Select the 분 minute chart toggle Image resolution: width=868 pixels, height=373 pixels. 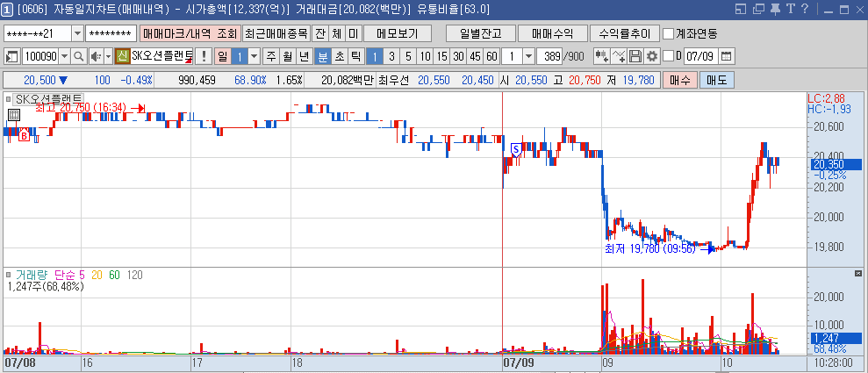point(323,56)
